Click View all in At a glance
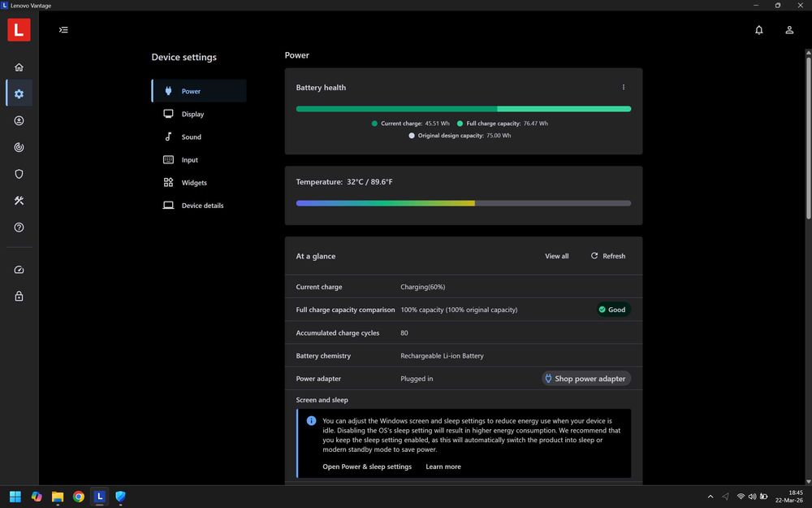 point(557,256)
